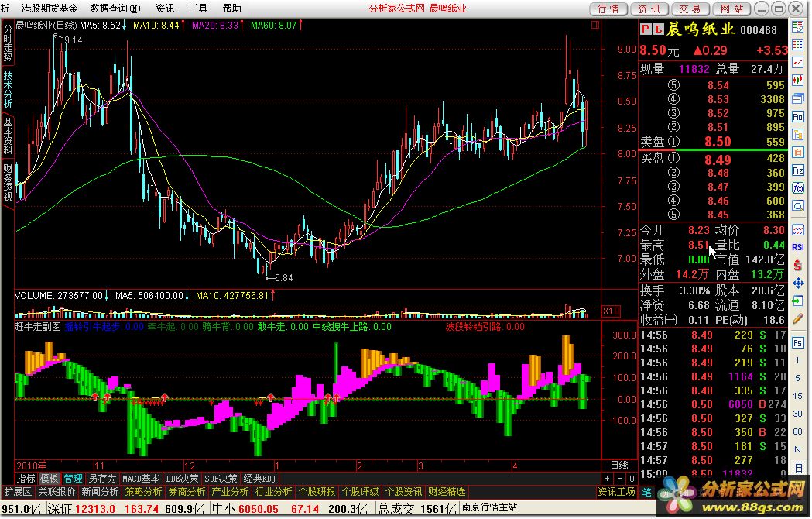This screenshot has width=812, height=519.
Task: Open the 帮助 menu
Action: click(x=231, y=9)
